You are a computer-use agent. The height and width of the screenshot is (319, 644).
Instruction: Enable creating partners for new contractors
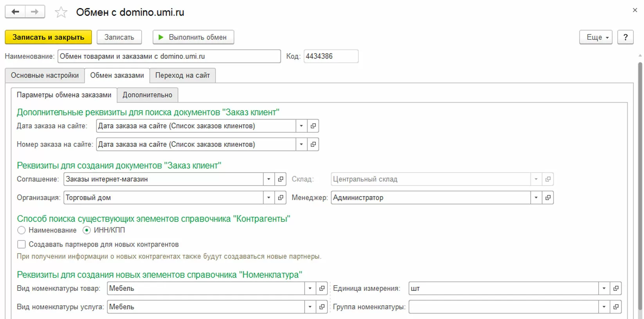click(x=22, y=244)
